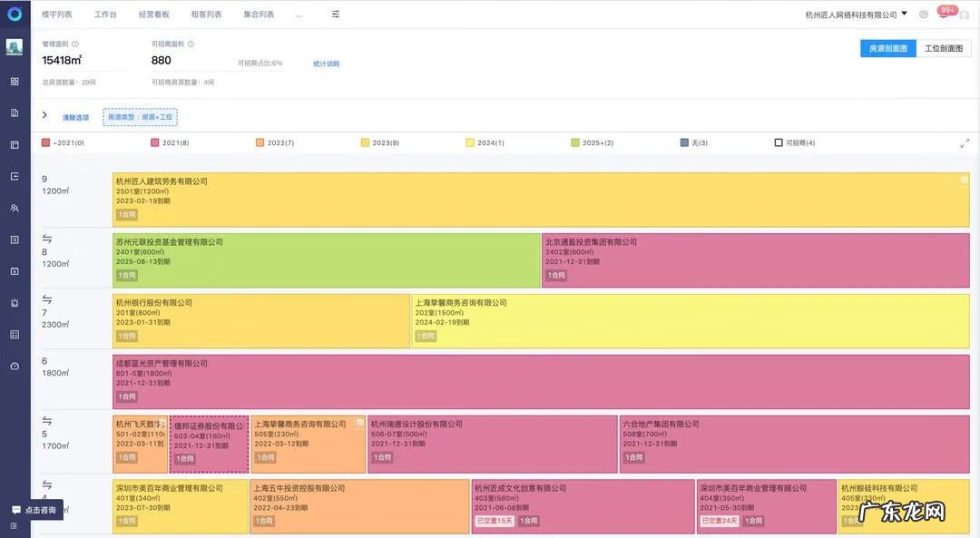Click the grid dashboard icon in sidebar
This screenshot has height=538, width=980.
15,81
